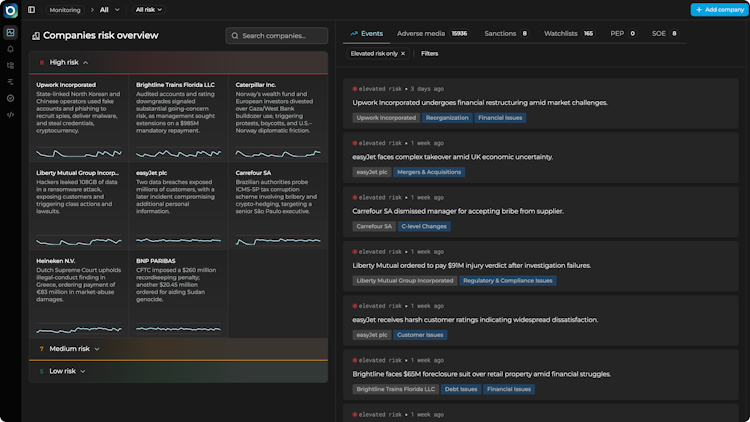Open notifications bell icon in sidebar

tap(11, 49)
